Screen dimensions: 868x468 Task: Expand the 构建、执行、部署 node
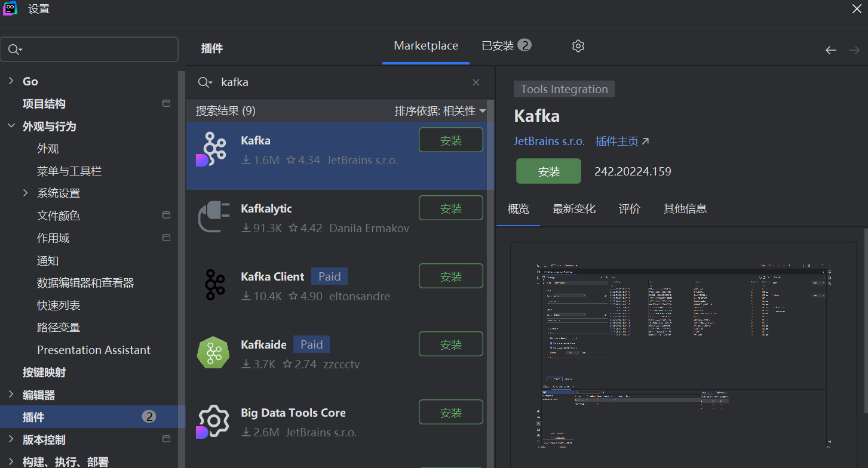(x=11, y=461)
